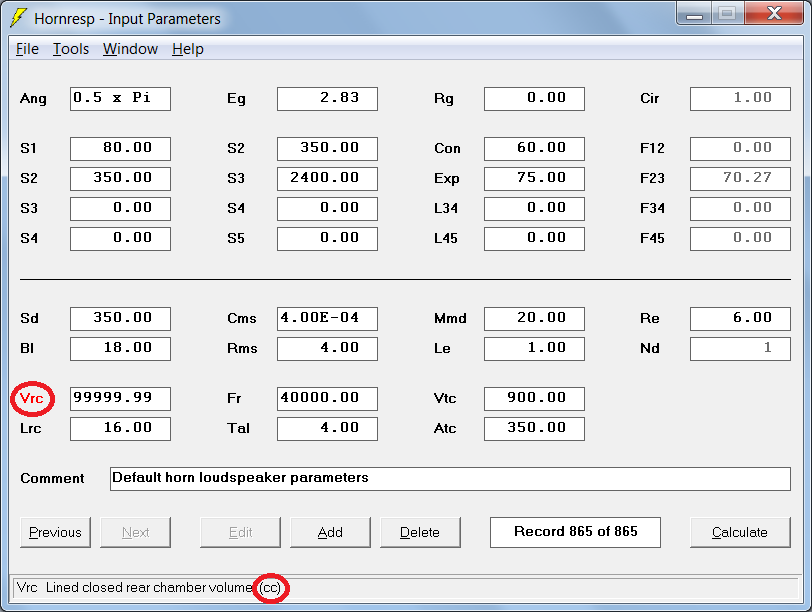Select the Vrc field showing 99999.99
This screenshot has height=612, width=812.
point(120,398)
